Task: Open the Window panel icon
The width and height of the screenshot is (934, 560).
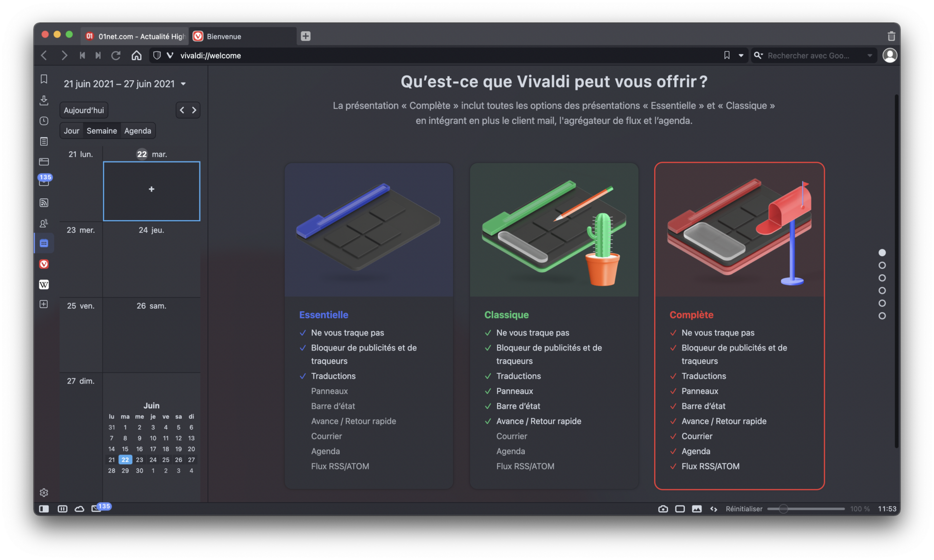Action: coord(44,161)
